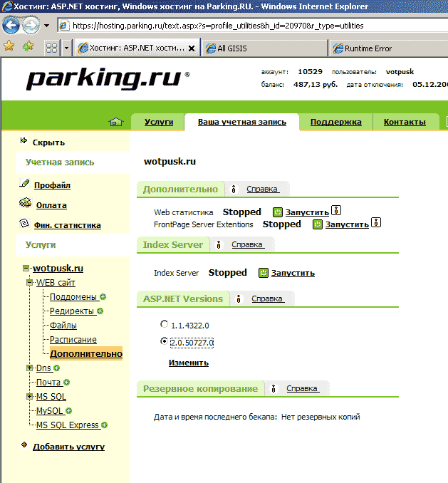The height and width of the screenshot is (483, 448).
Task: Select the highlighted Дополнительно tree item
Action: tap(86, 353)
